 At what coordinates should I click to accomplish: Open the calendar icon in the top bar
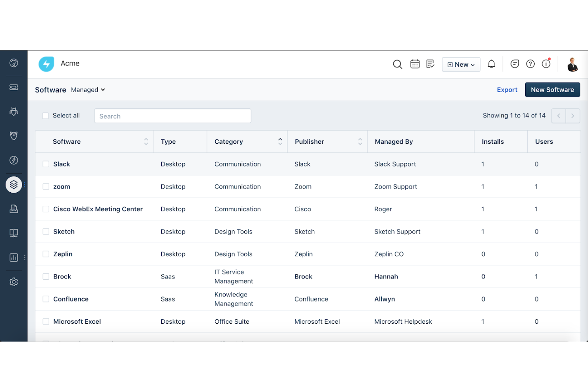pyautogui.click(x=415, y=64)
